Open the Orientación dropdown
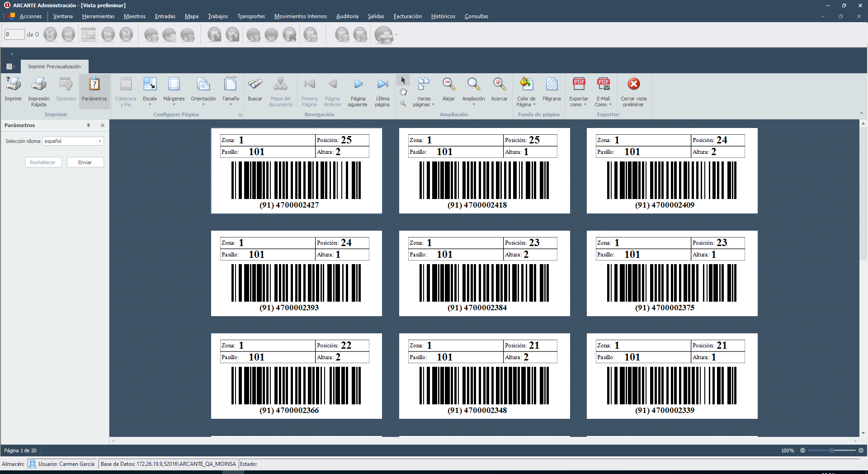 [203, 91]
